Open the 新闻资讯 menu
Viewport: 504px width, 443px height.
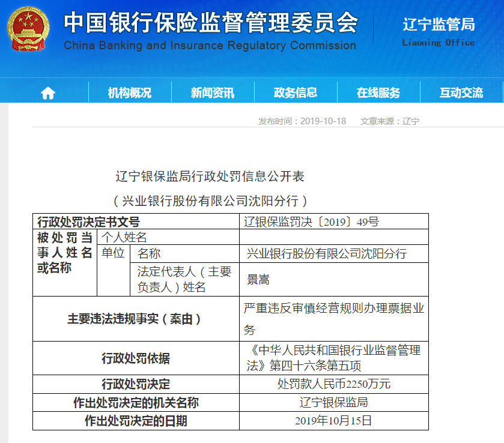tap(213, 93)
